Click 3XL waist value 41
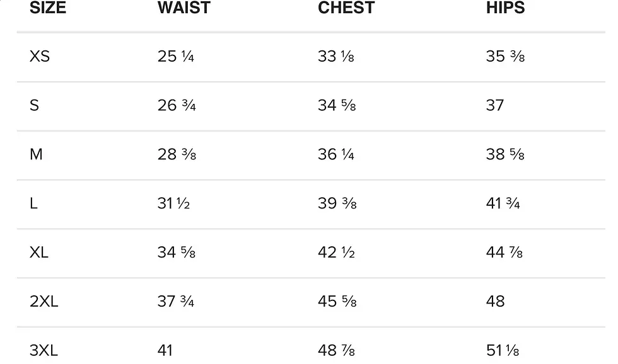This screenshot has width=618, height=364. click(165, 350)
